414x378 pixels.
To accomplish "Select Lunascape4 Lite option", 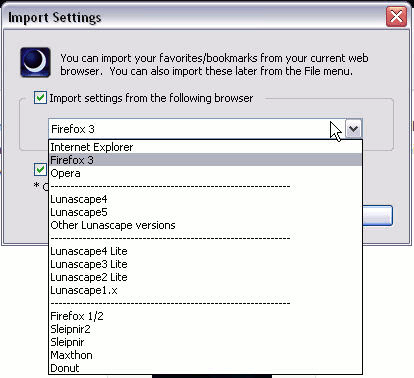I will pos(205,251).
